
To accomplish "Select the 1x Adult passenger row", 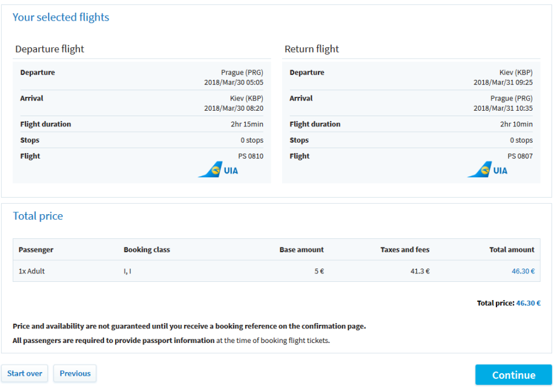I will (x=31, y=271).
